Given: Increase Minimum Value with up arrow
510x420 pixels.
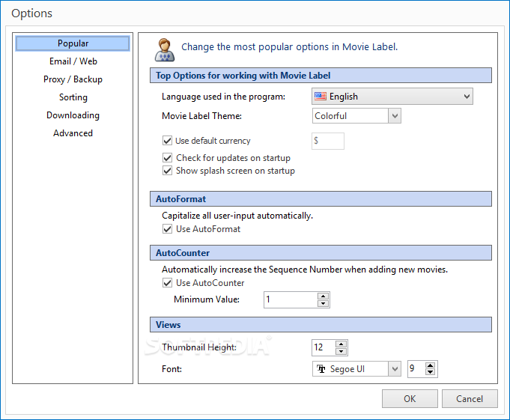Looking at the screenshot, I should 323,296.
